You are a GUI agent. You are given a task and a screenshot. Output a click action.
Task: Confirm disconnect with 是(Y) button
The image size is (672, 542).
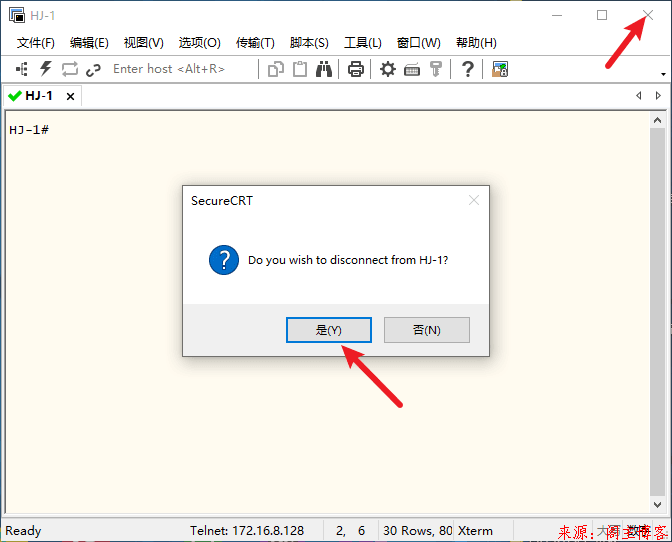[x=329, y=330]
